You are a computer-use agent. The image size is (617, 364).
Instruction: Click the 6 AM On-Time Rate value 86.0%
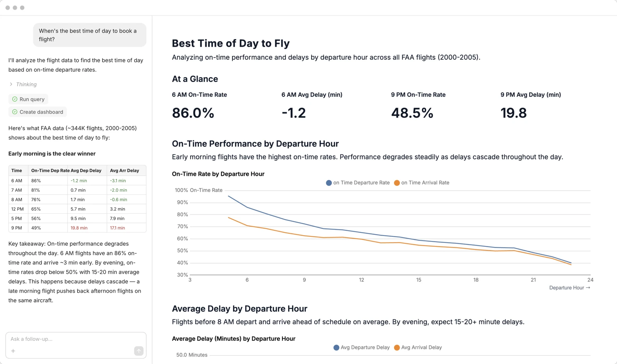[193, 113]
